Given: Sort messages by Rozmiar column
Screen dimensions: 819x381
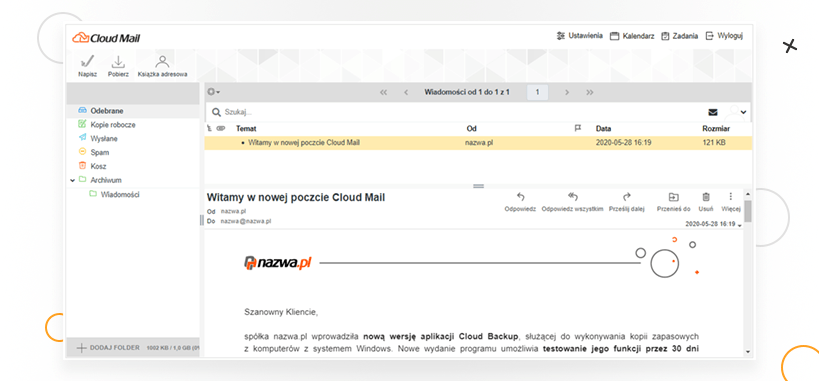Looking at the screenshot, I should tap(716, 129).
